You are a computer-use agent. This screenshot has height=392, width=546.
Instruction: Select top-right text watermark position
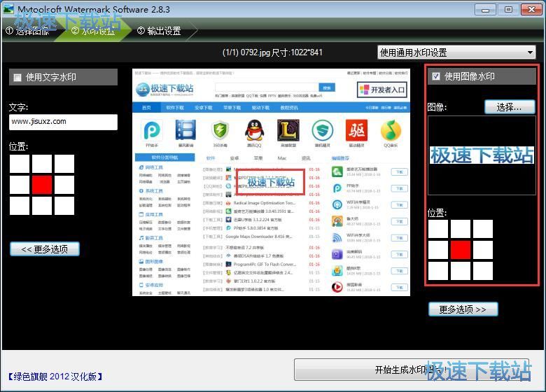64,164
